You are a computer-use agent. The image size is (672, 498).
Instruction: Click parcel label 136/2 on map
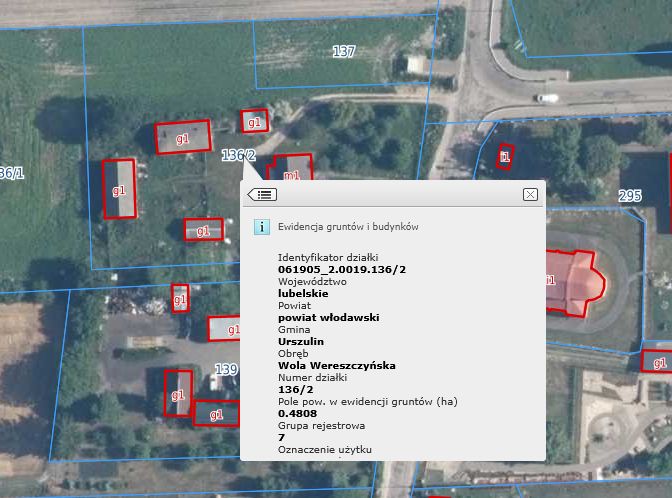point(238,155)
